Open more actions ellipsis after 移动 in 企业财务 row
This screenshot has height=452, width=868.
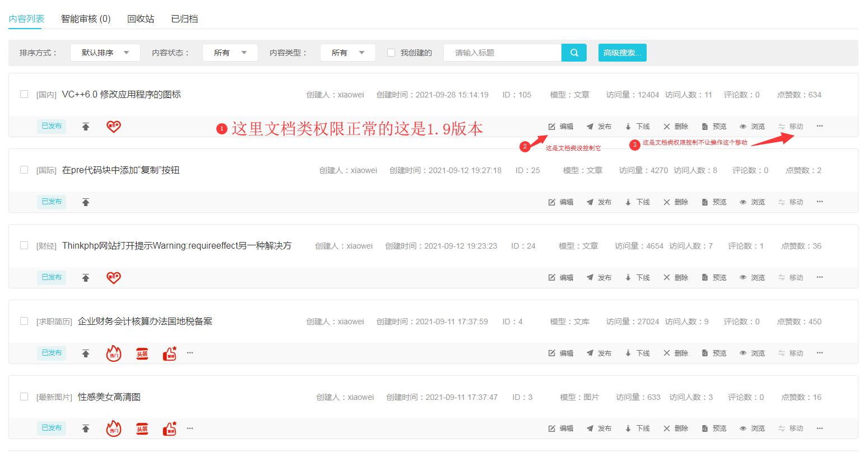click(820, 353)
